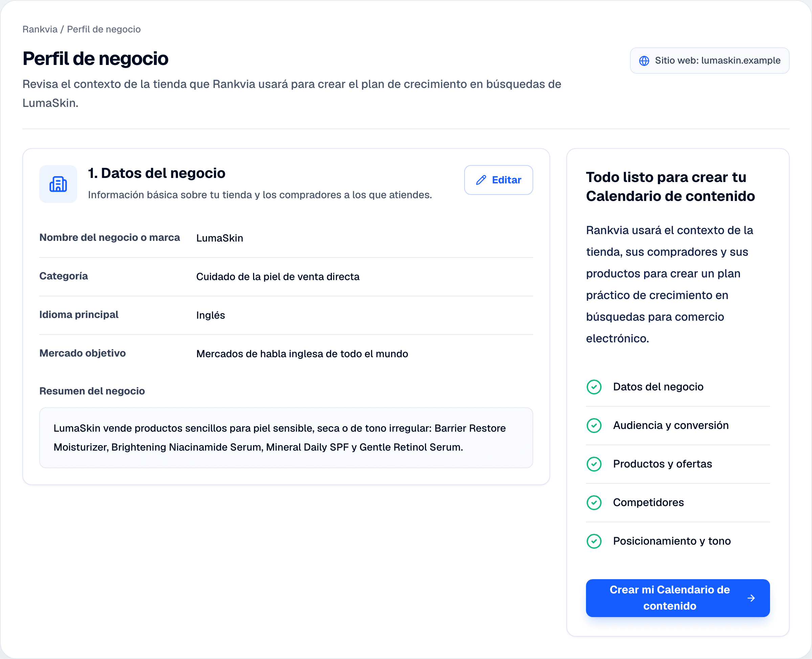Click the Perfil de negocio page title
Screen dimensions: 812x659
[x=95, y=59]
